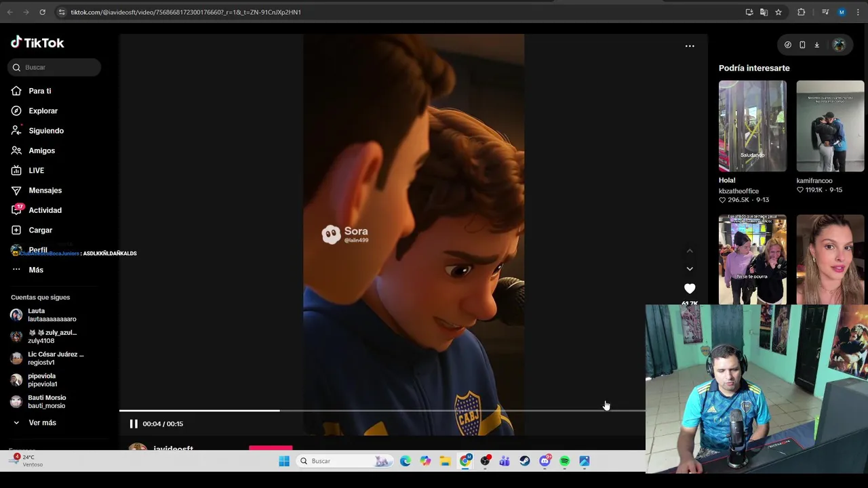
Task: Click the TikTok Buscar search field
Action: point(54,67)
